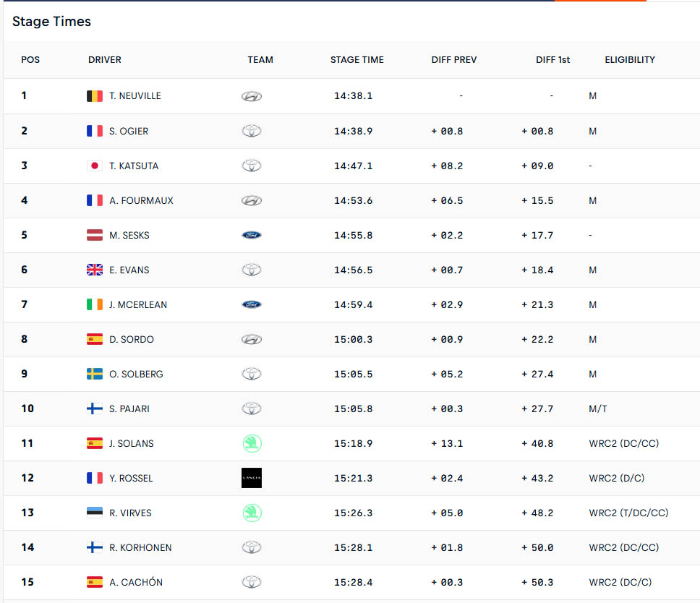Click the Japanese flag beside T. Katsuta
The image size is (700, 603).
point(95,166)
